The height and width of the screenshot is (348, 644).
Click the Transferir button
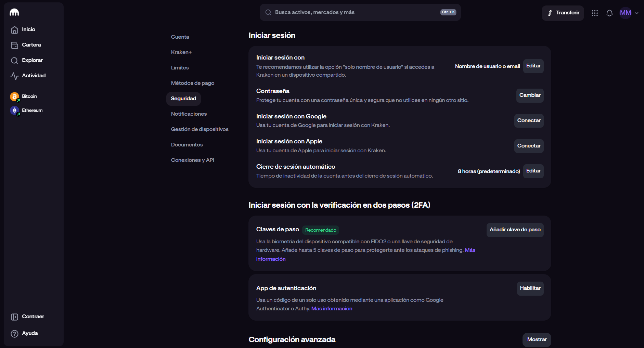click(563, 13)
